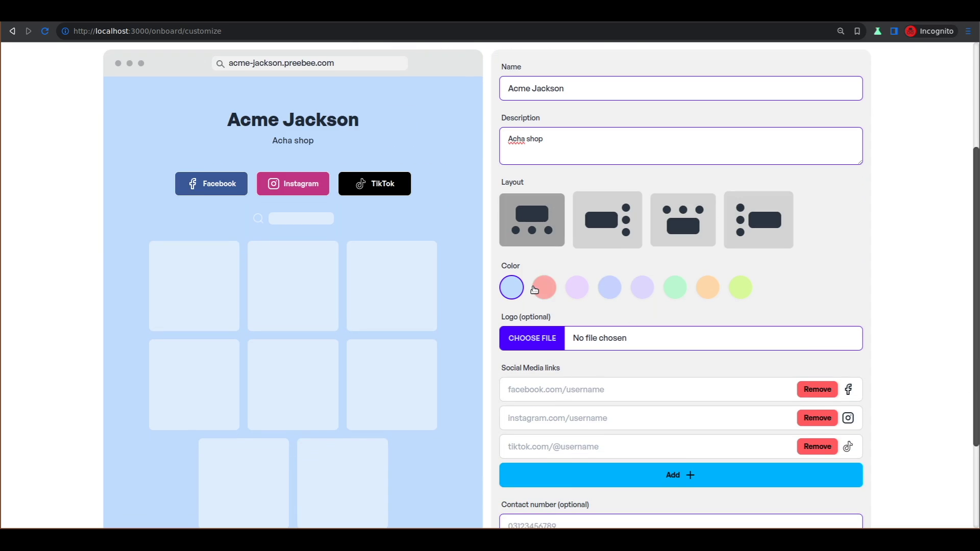Click the No file chosen text
The image size is (980, 551).
coord(599,338)
